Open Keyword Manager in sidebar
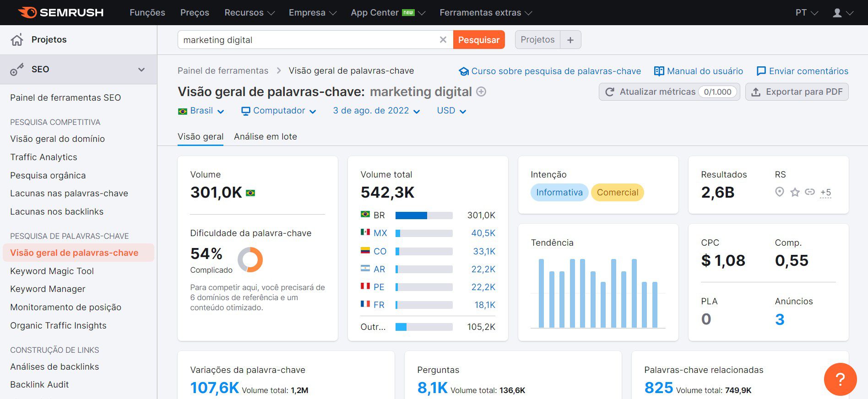Image resolution: width=868 pixels, height=399 pixels. click(x=48, y=289)
